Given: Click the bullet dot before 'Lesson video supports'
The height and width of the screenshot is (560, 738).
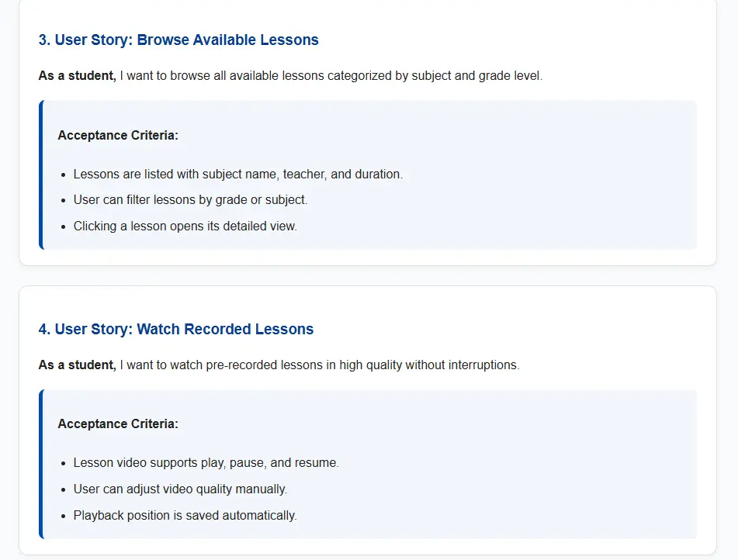Looking at the screenshot, I should (x=64, y=464).
